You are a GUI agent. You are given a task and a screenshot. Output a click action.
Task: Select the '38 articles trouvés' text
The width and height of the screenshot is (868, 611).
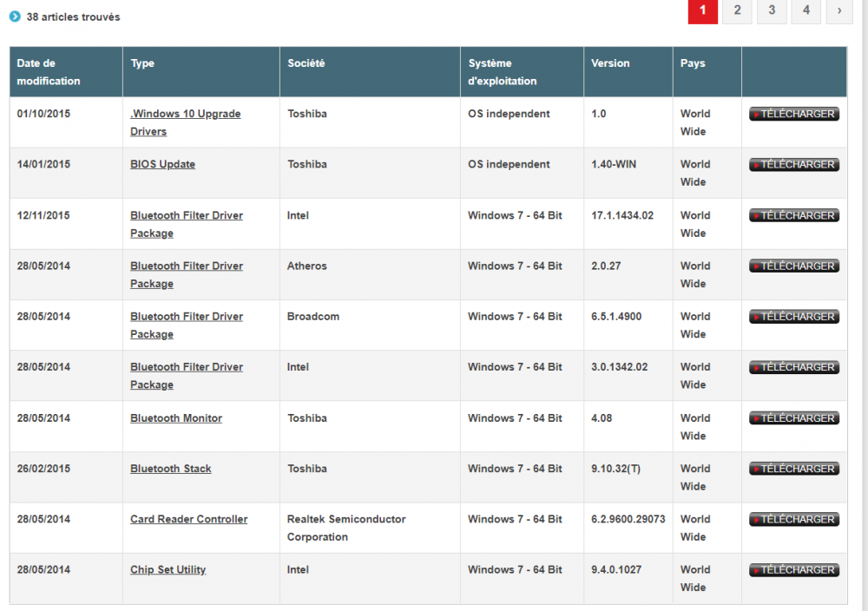(x=73, y=17)
